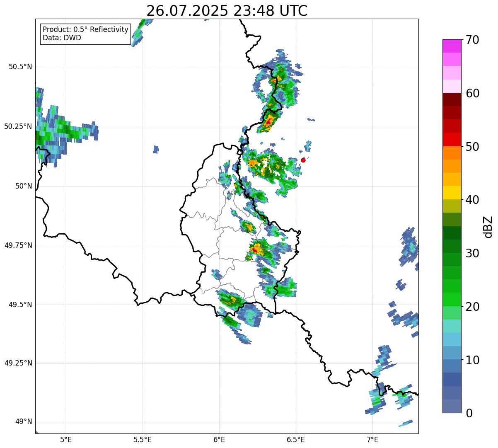Pick the yellow swatch just above 40
The image size is (498, 448).
click(452, 193)
